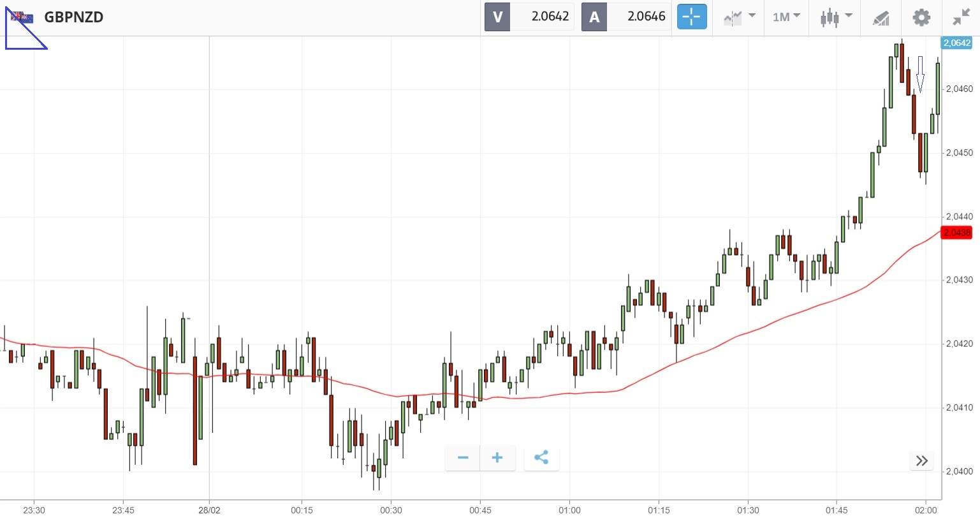Toggle the crosshair cursor button
The width and height of the screenshot is (980, 521).
[x=692, y=17]
